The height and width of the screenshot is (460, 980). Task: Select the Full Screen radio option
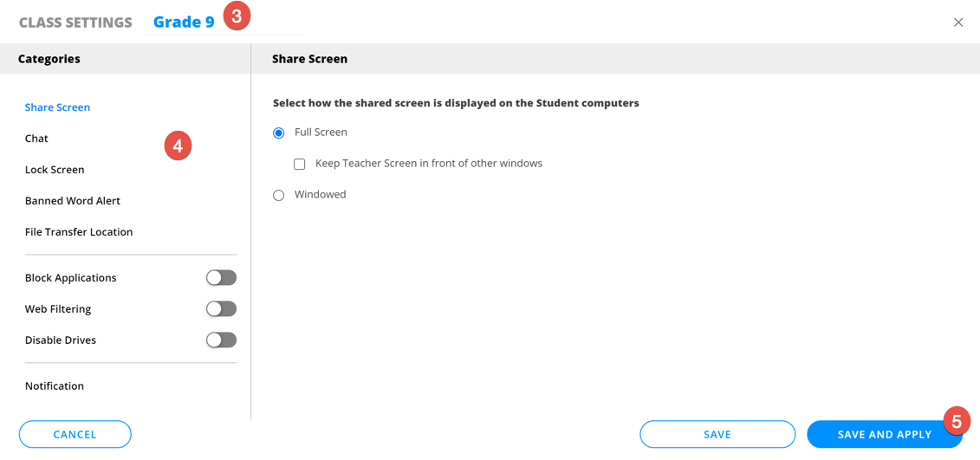pos(279,133)
